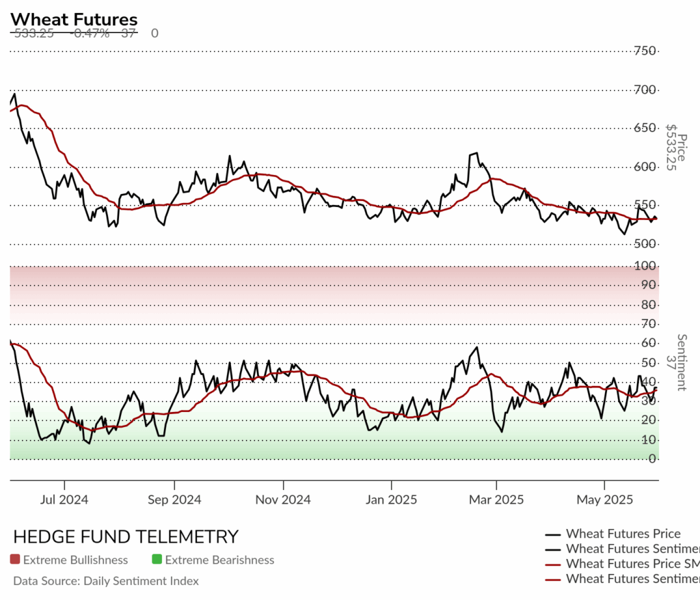Click the Sep 2024 axis marker

coord(174,499)
